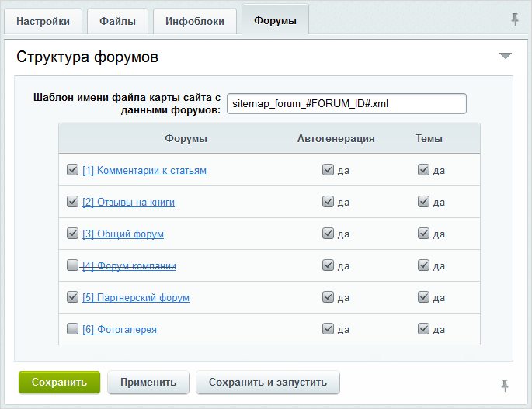Click the Применить button
The height and width of the screenshot is (409, 532).
point(148,382)
